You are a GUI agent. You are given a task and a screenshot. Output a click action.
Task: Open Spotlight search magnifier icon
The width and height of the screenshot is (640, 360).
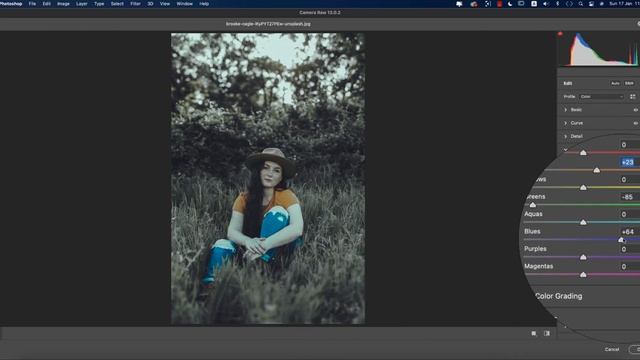pyautogui.click(x=580, y=4)
